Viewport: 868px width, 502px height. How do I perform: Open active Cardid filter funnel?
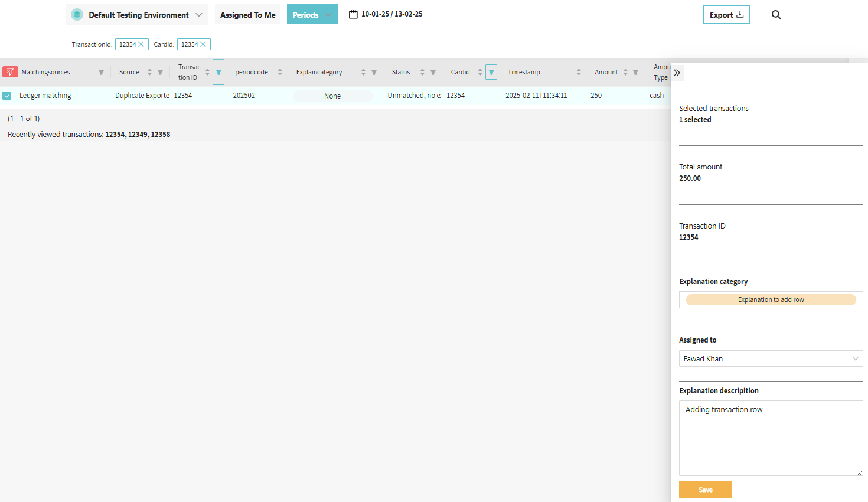pos(491,72)
